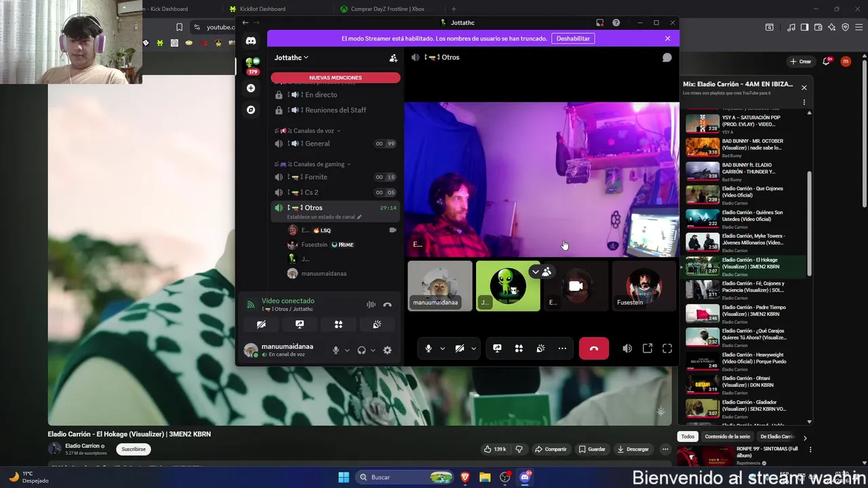Join the Fornite voice channel

point(336,177)
